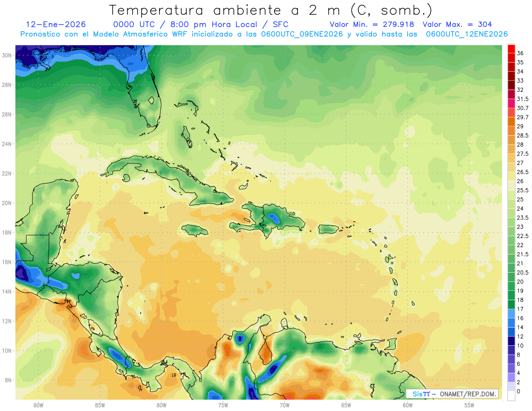Click the dark navy swatch between 10 and 12
Viewport: 532px width, 411px height.
(x=511, y=341)
